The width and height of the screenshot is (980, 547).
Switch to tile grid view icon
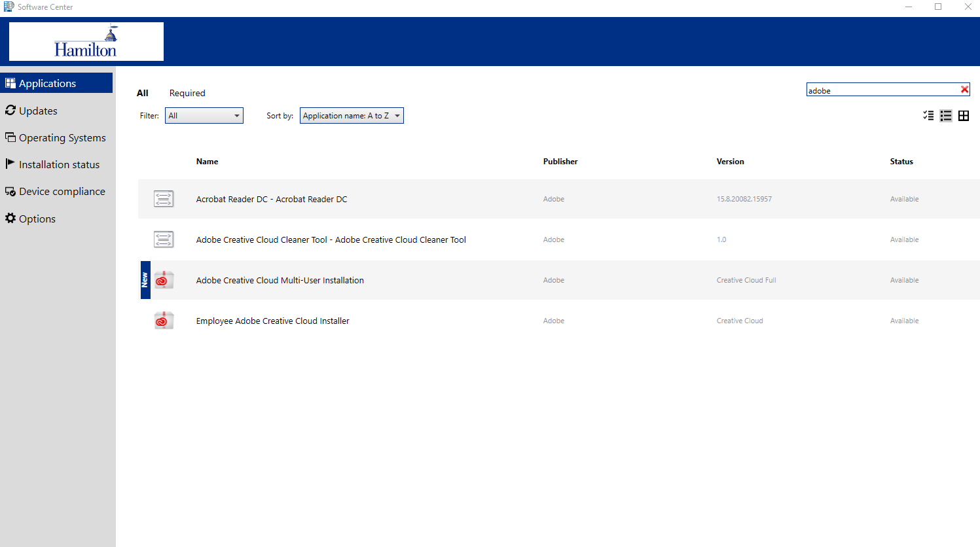[x=964, y=116]
